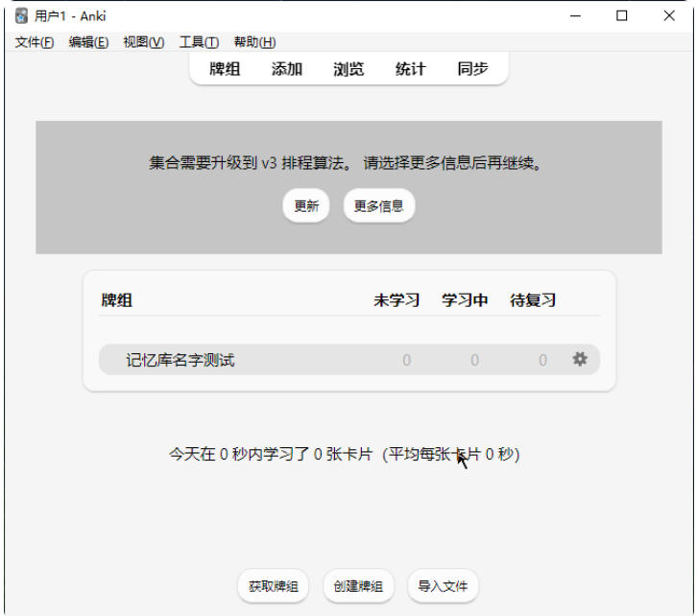Image resolution: width=697 pixels, height=616 pixels.
Task: Minimize the Anki window
Action: point(575,16)
